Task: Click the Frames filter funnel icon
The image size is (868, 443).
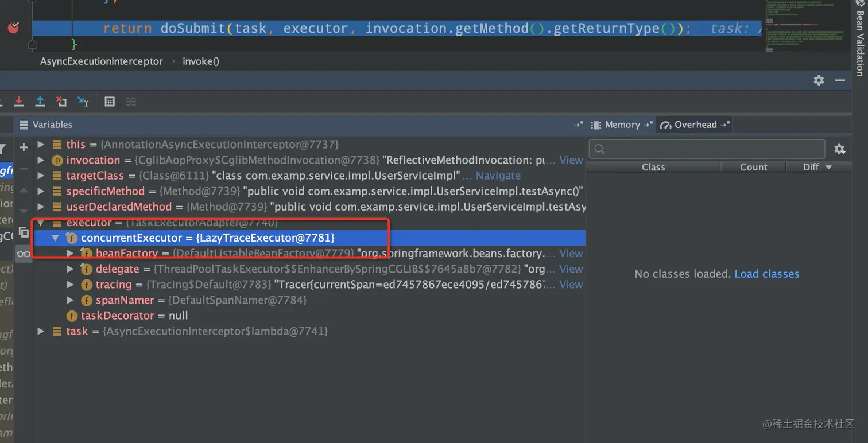Action: (2, 150)
